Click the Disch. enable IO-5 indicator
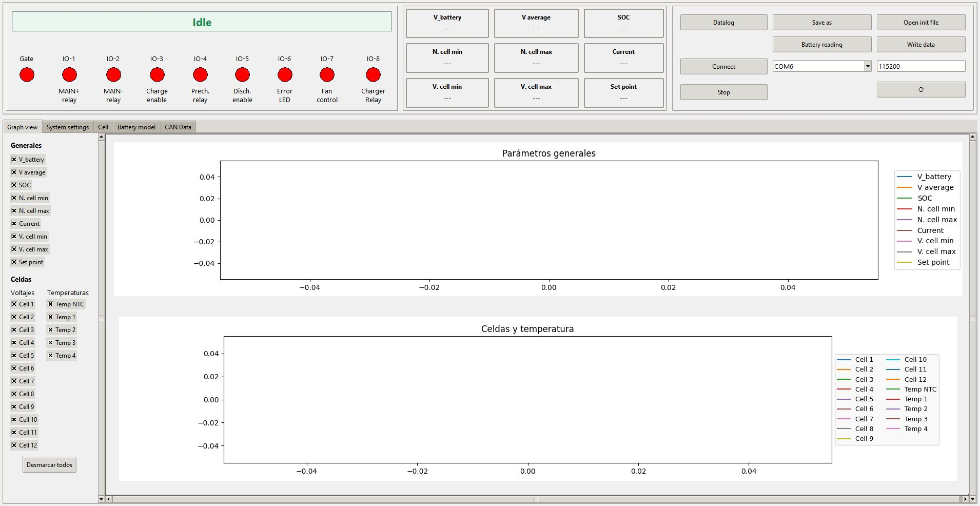The width and height of the screenshot is (980, 506). coord(242,75)
